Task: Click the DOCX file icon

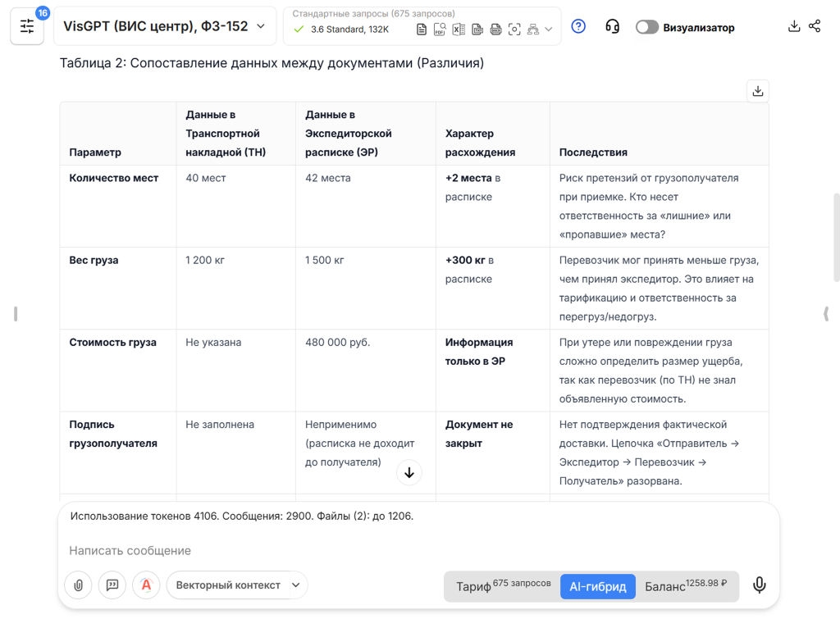Action: (496, 30)
